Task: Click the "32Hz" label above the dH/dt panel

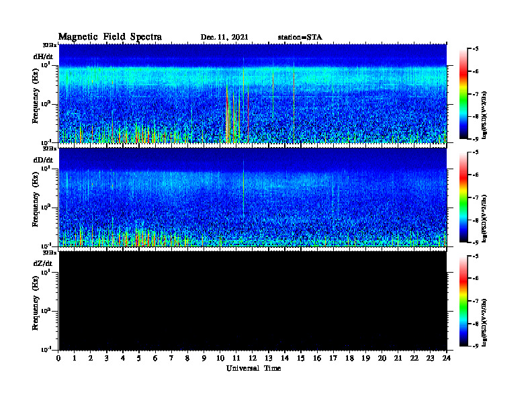Action: [50, 45]
